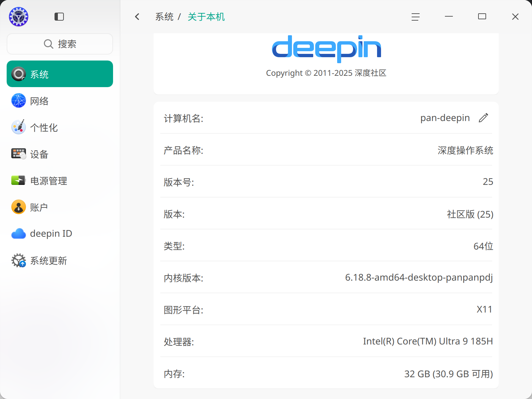Viewport: 532px width, 399px height.
Task: Close the settings window
Action: tap(515, 17)
